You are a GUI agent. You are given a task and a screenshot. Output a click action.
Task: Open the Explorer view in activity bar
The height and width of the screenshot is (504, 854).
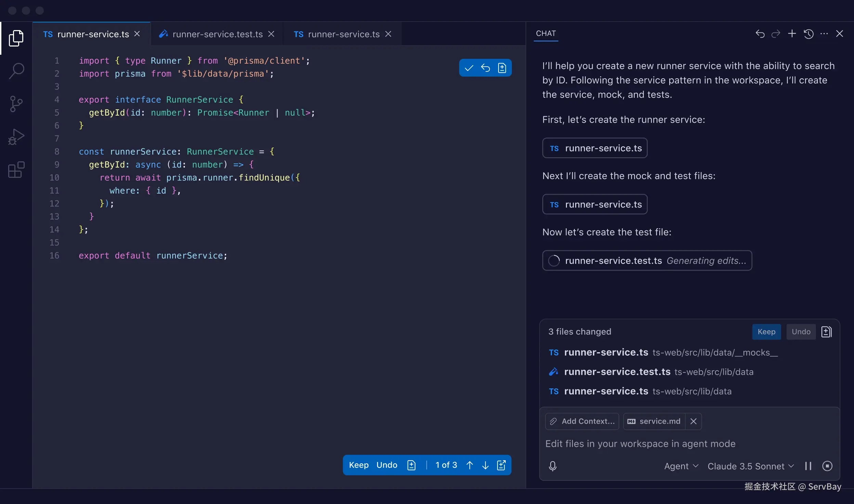coord(16,38)
